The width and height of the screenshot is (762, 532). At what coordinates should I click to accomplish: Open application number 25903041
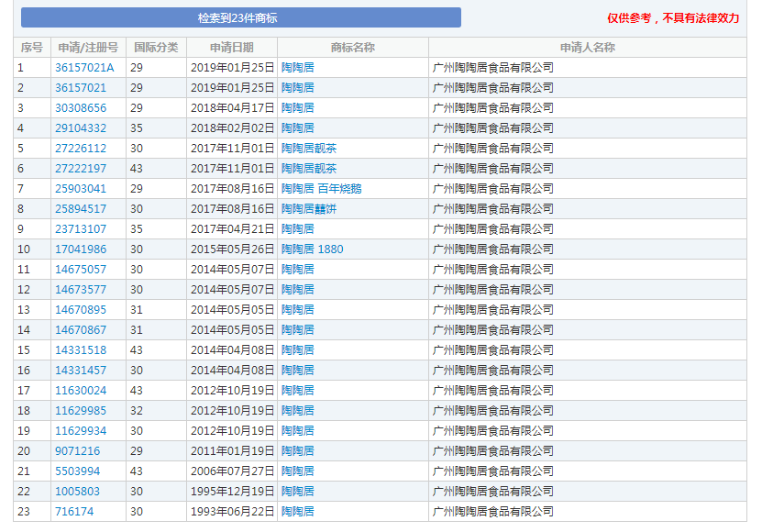pos(81,189)
